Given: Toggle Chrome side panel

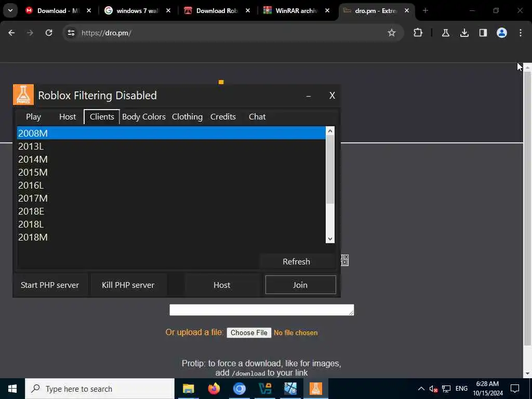Looking at the screenshot, I should point(483,33).
